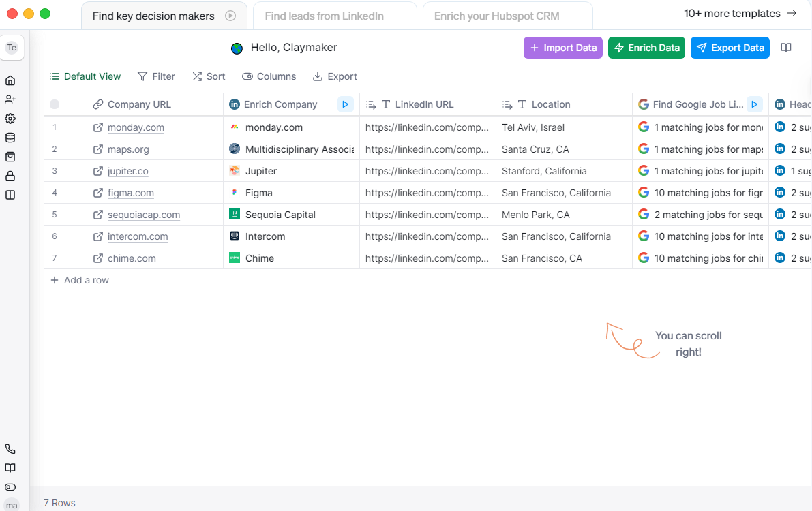Run the Find Google Job Listings column
Image resolution: width=812 pixels, height=511 pixels.
(754, 104)
